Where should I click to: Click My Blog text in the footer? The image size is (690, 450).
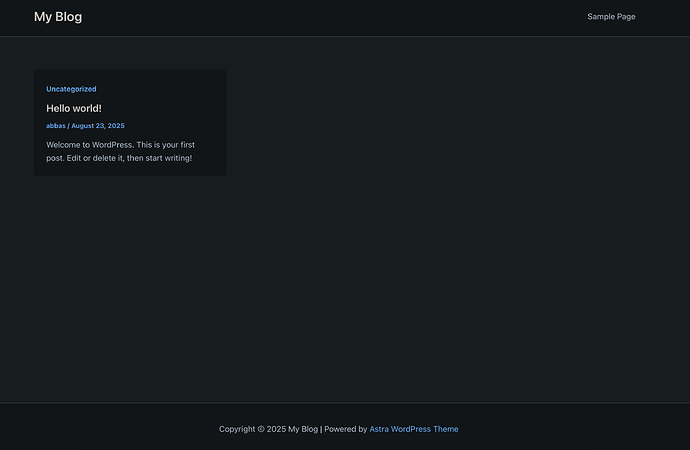[x=303, y=429]
